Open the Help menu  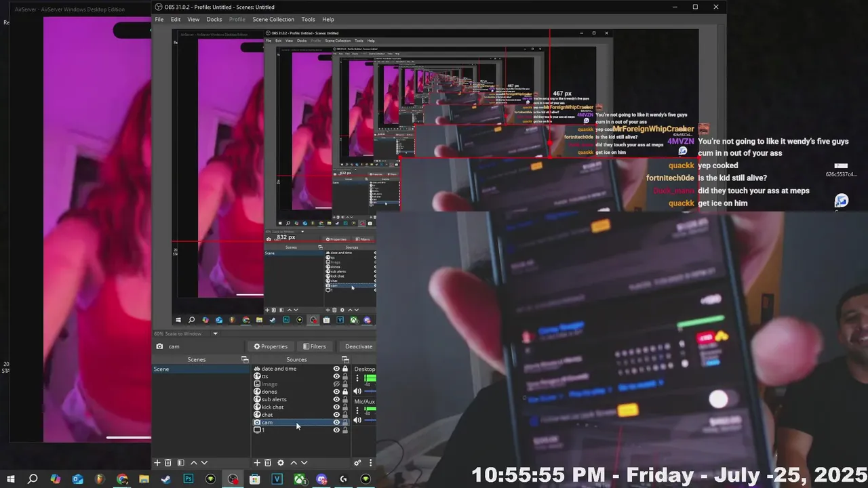point(328,19)
